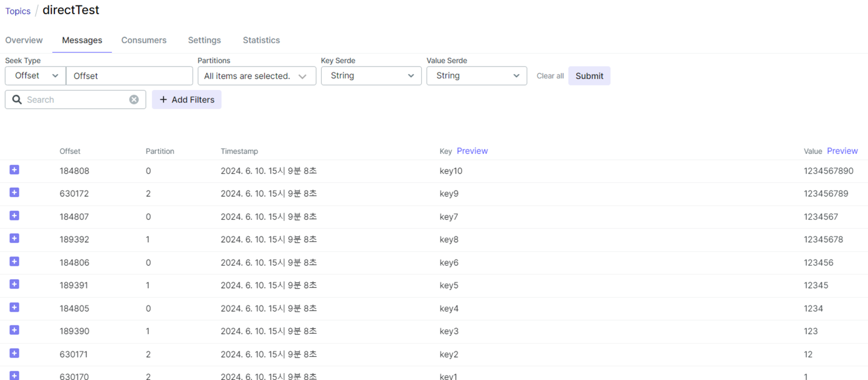This screenshot has height=380, width=868.
Task: Click plus icon for offset 184806
Action: (14, 261)
